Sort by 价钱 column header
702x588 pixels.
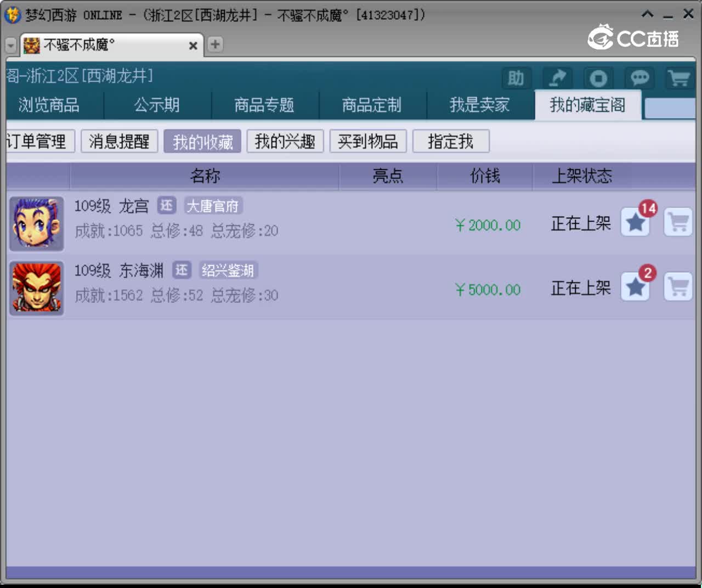[485, 176]
